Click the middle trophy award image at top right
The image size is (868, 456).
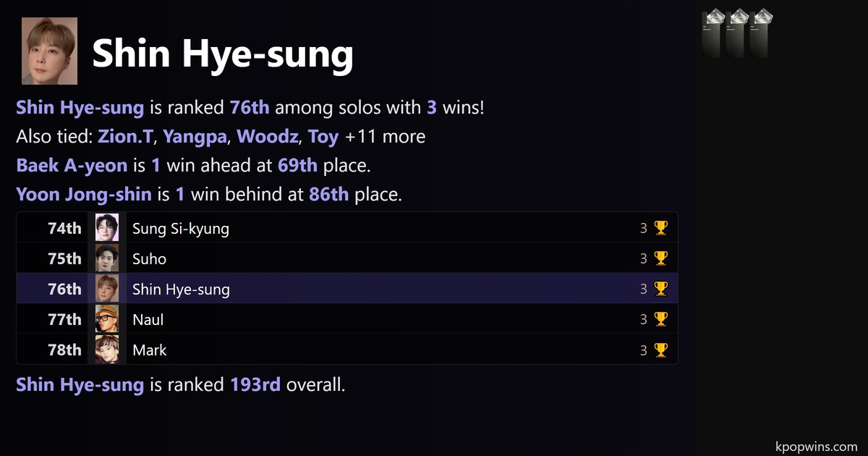(x=736, y=33)
